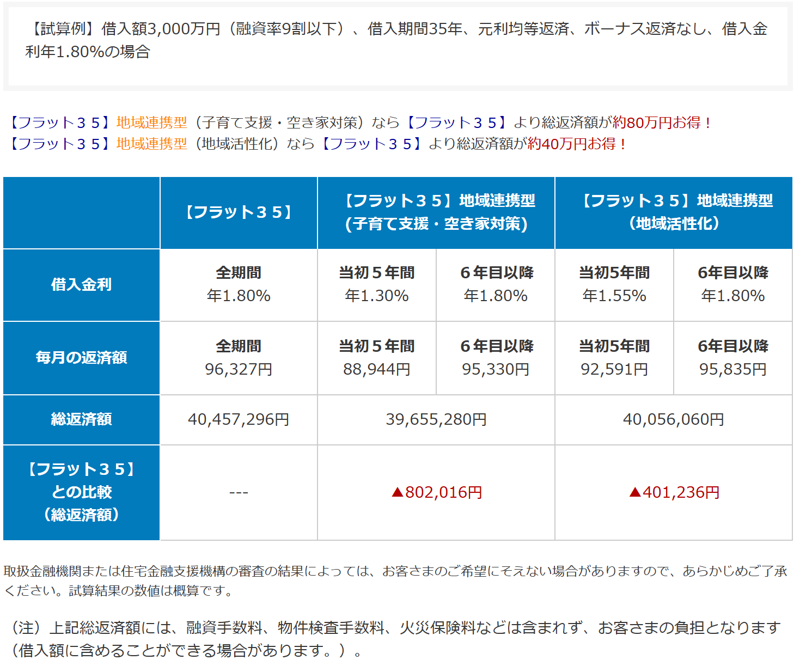
Task: Click the orange 地域連携型 text in the 子育て支援 line
Action: pyautogui.click(x=152, y=123)
